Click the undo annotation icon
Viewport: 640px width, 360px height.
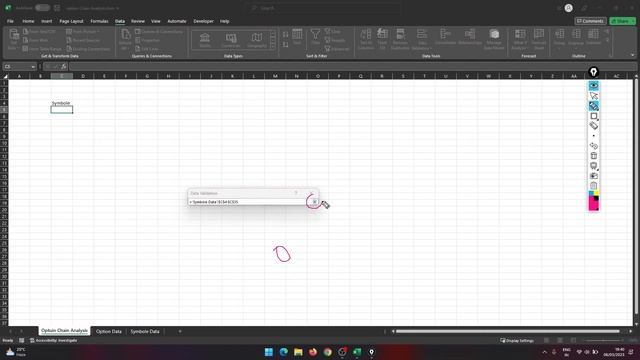[593, 146]
